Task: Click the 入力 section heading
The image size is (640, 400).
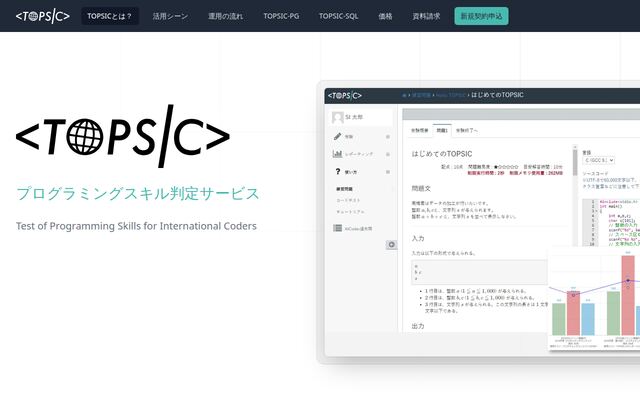Action: (x=418, y=238)
